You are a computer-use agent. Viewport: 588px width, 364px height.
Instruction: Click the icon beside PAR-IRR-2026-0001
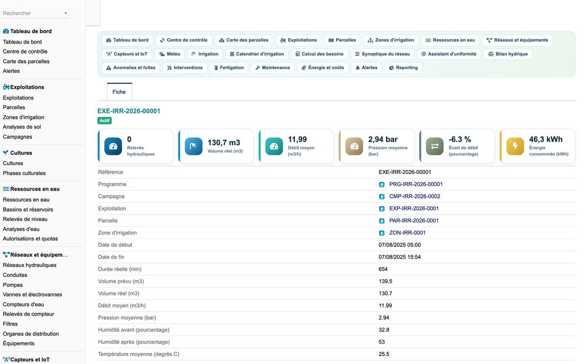(382, 221)
